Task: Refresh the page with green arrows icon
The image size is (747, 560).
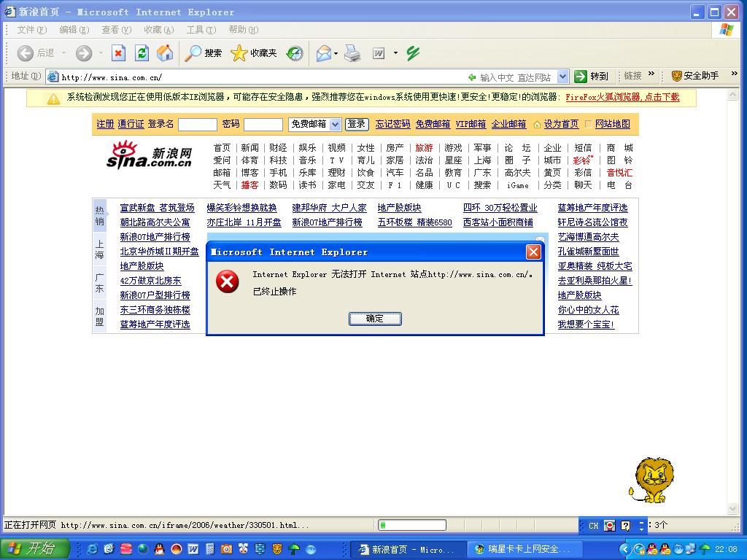Action: coord(142,52)
